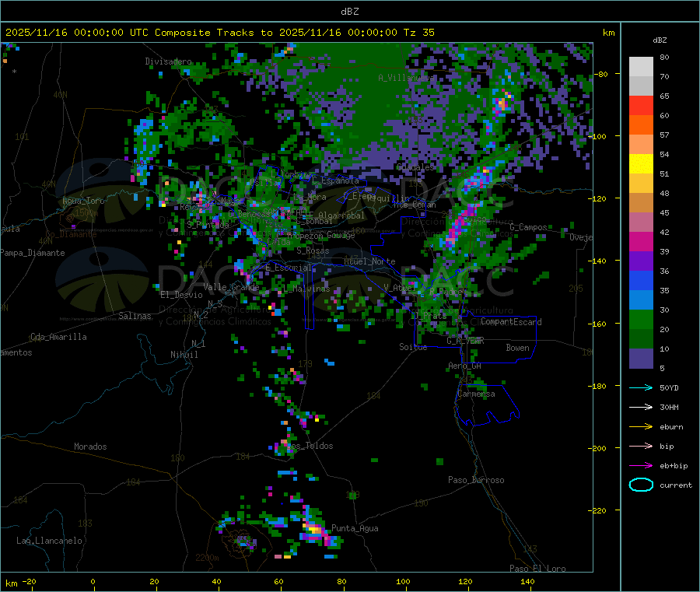The image size is (700, 592).
Task: Click the eb+bip magenta arrow legend icon
Action: (641, 465)
